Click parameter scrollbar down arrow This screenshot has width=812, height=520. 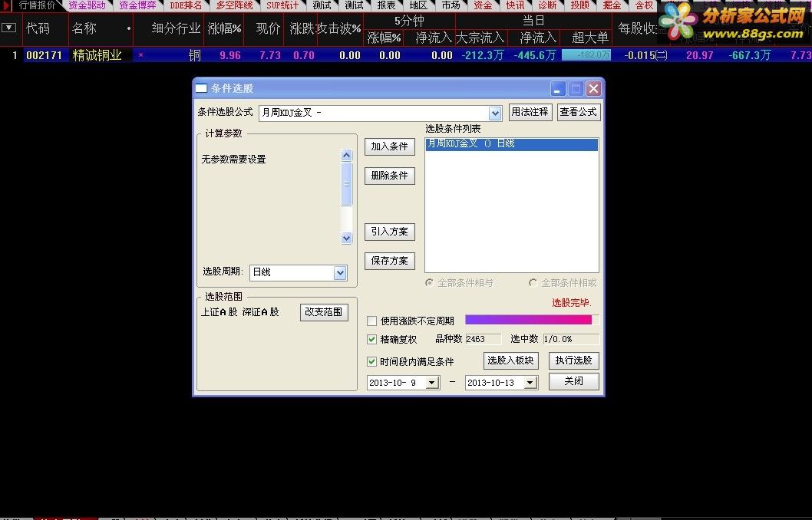(x=346, y=238)
